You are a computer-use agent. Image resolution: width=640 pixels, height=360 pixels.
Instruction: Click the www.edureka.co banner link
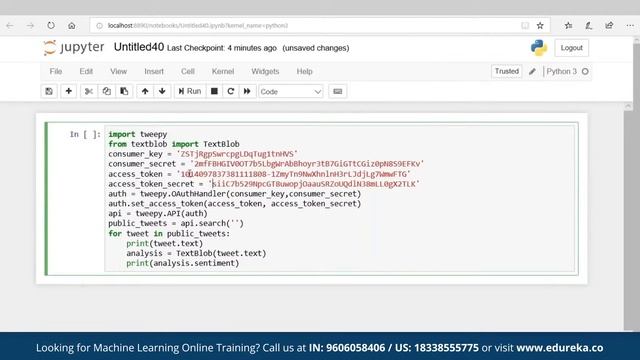coord(560,348)
